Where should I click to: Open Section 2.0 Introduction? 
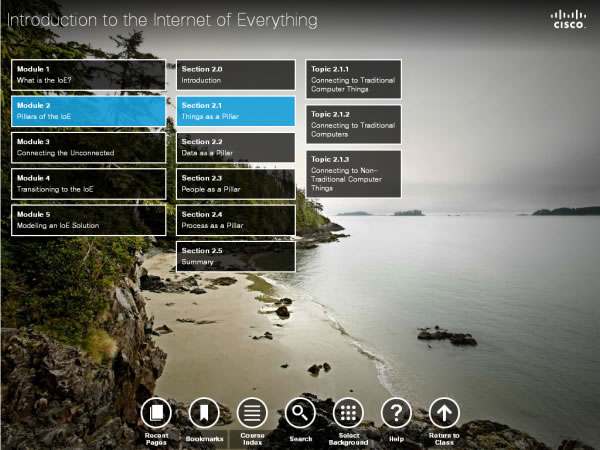click(x=236, y=74)
